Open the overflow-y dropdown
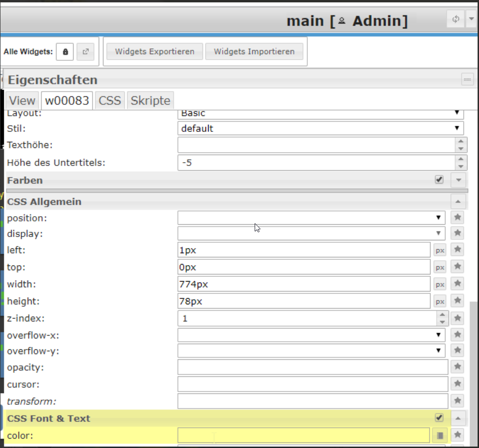479x448 pixels. pyautogui.click(x=311, y=351)
